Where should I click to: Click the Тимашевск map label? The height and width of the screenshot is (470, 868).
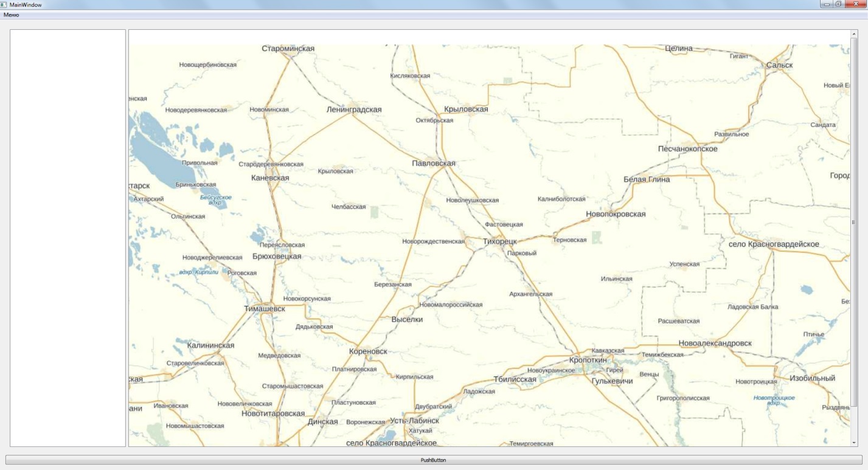point(265,309)
